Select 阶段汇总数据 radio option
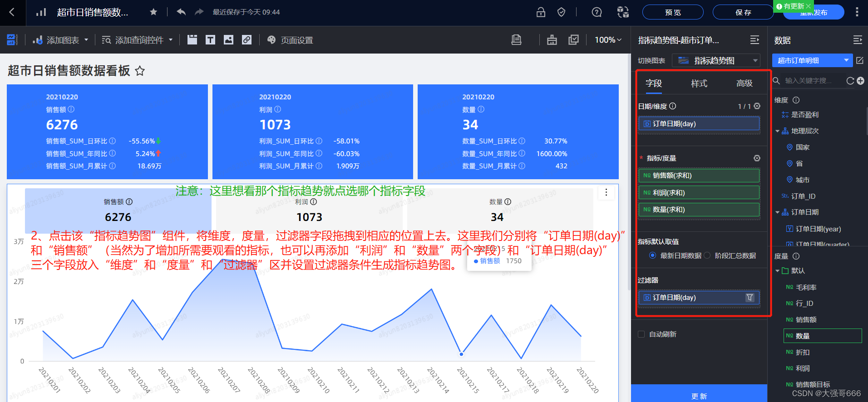The height and width of the screenshot is (402, 868). pyautogui.click(x=707, y=255)
